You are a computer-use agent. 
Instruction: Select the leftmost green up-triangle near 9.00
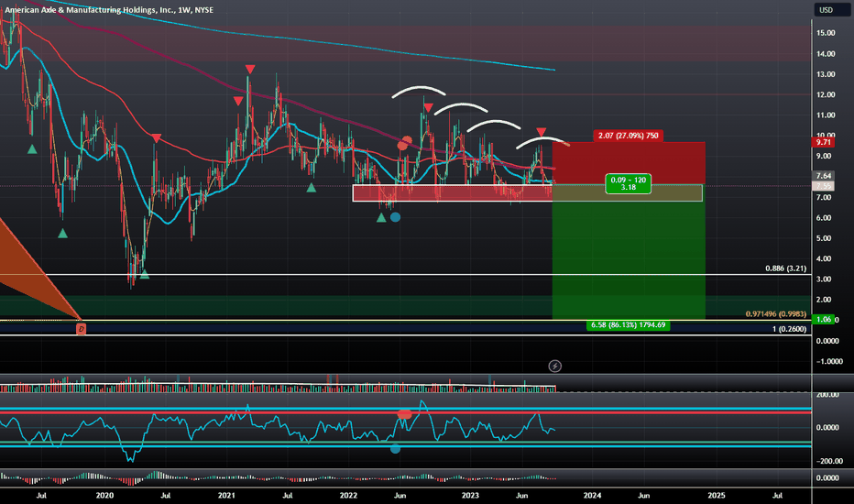tap(32, 148)
